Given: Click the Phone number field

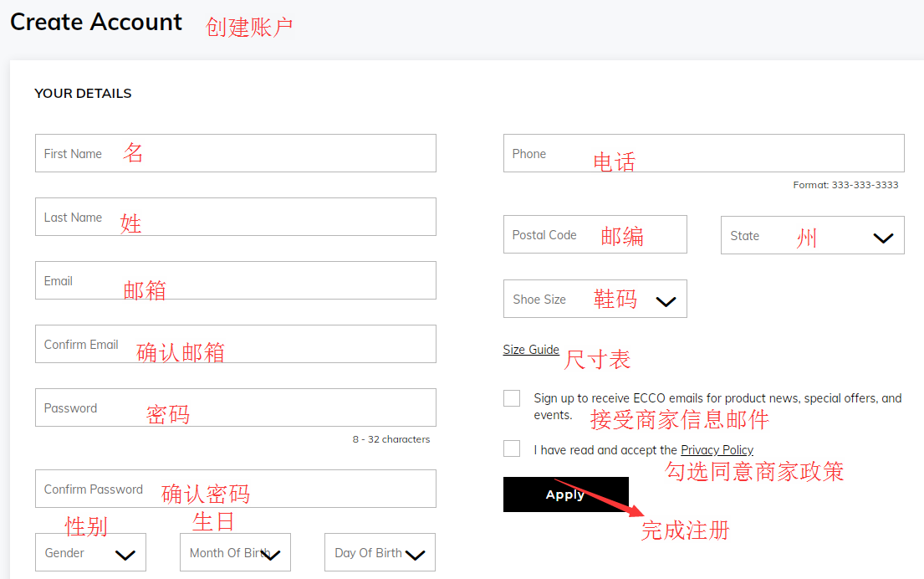Looking at the screenshot, I should [x=703, y=153].
